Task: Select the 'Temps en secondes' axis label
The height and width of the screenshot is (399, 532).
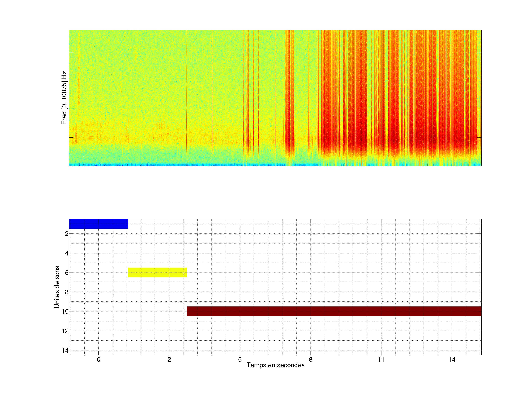Action: tap(275, 365)
